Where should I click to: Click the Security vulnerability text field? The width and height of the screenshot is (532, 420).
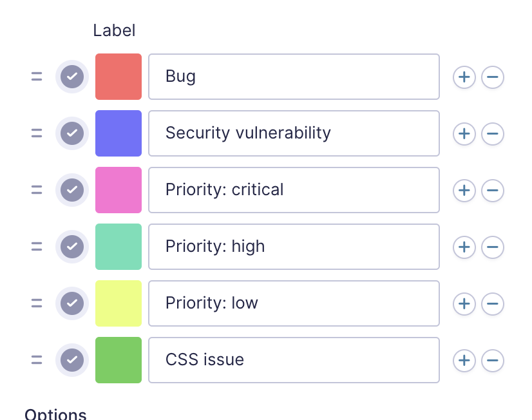coord(294,133)
